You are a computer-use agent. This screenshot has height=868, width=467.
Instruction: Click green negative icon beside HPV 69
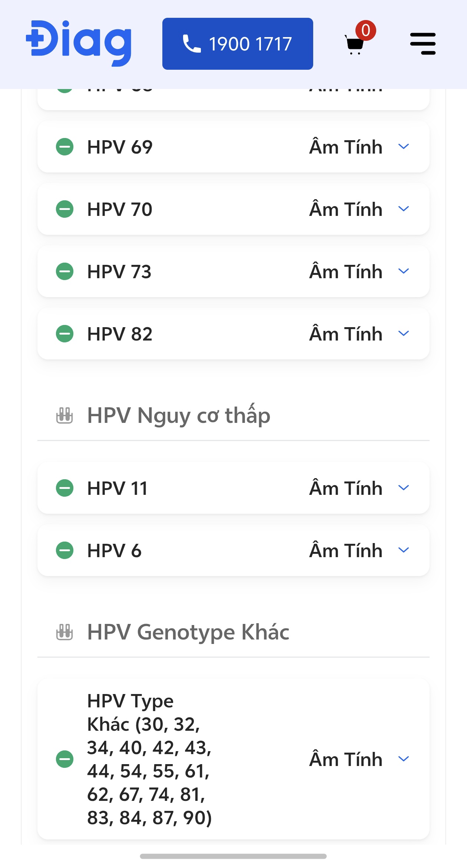[x=65, y=147]
